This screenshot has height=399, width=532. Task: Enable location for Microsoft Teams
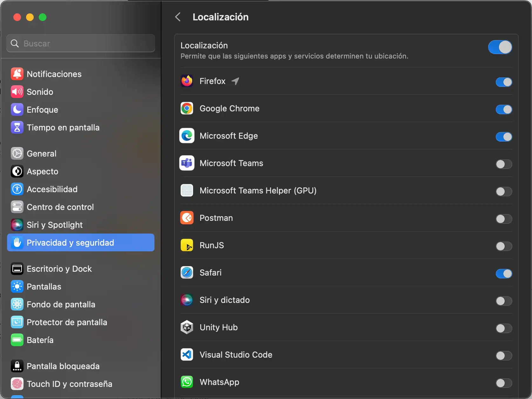tap(504, 164)
